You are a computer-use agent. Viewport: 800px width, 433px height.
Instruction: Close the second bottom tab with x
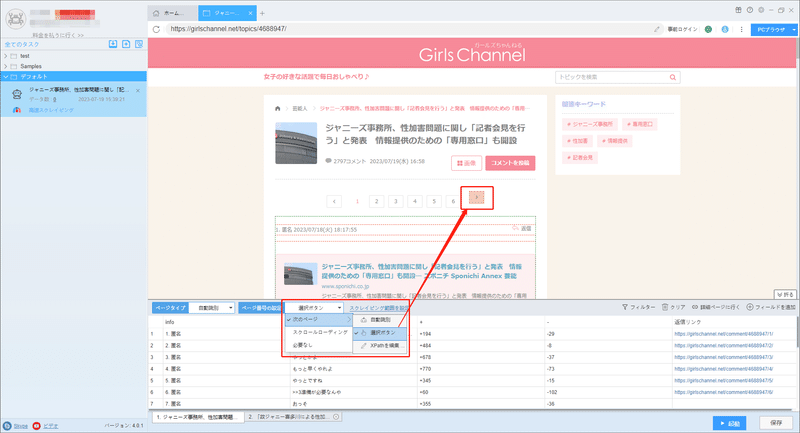(x=336, y=417)
